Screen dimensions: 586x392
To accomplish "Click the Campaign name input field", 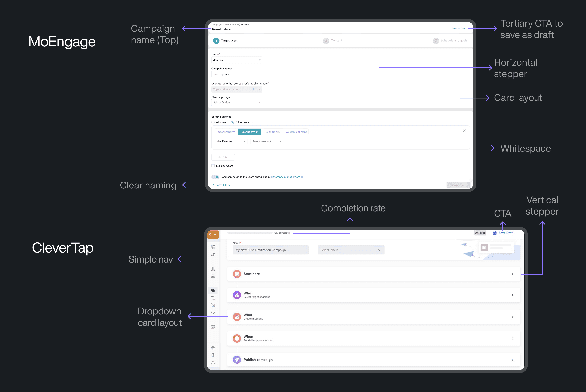I will tap(236, 74).
